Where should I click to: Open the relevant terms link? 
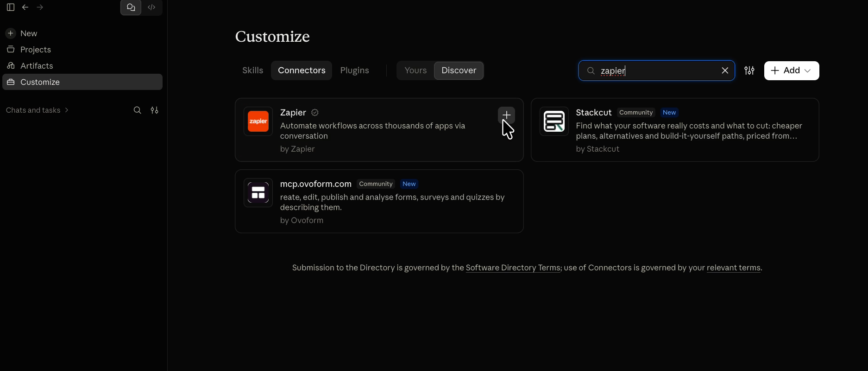pyautogui.click(x=734, y=268)
